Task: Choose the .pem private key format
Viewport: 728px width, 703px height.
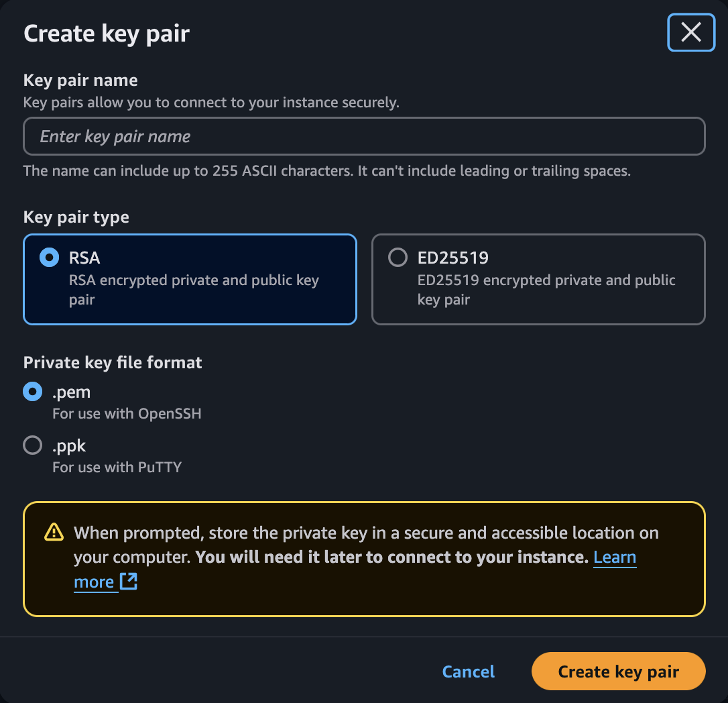Action: click(32, 392)
